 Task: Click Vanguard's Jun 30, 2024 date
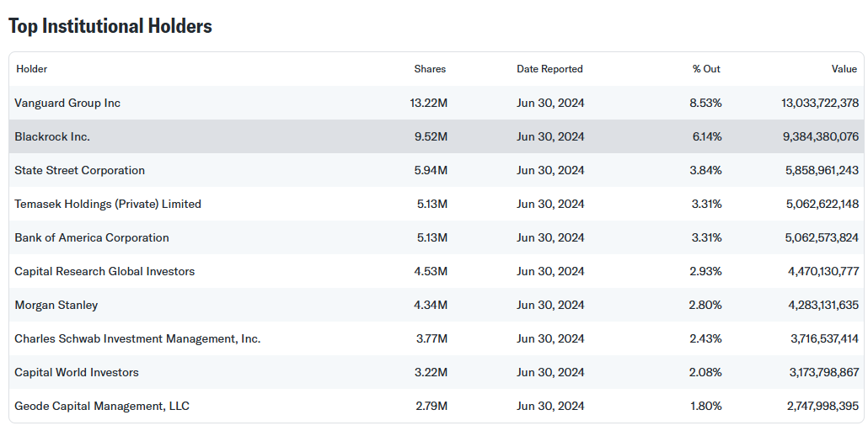pyautogui.click(x=550, y=103)
